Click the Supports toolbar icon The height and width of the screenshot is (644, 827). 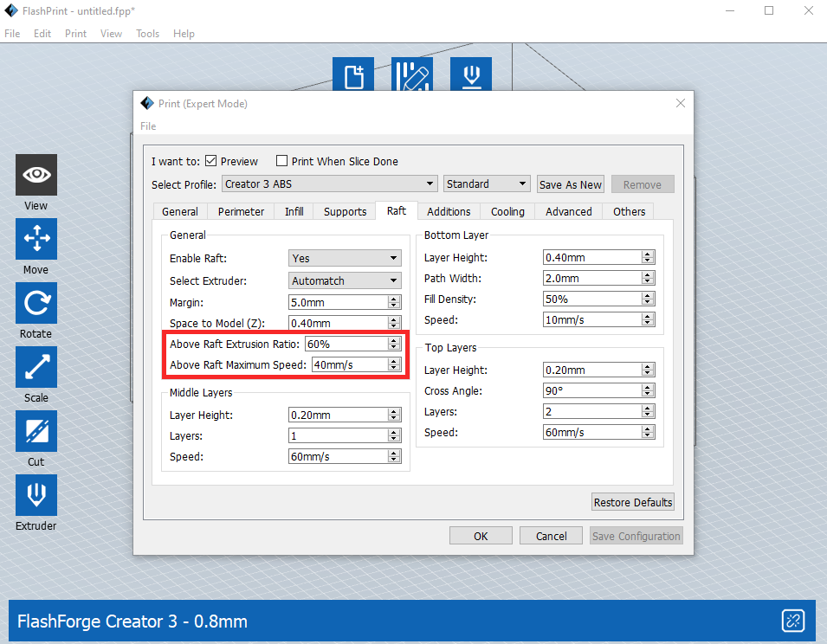click(412, 74)
